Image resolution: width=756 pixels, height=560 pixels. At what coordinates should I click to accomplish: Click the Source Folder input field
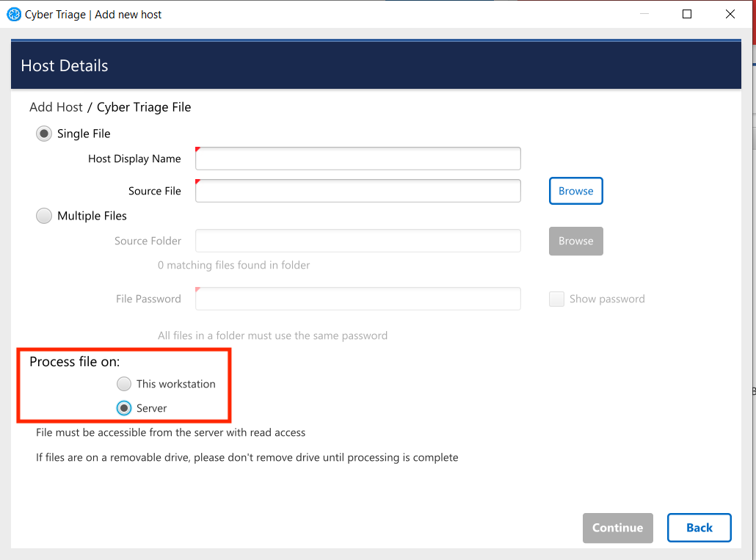coord(357,241)
